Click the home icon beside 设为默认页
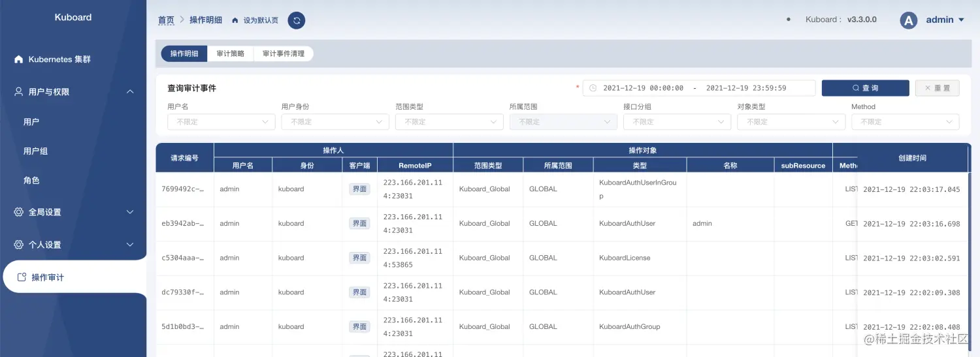 click(235, 20)
